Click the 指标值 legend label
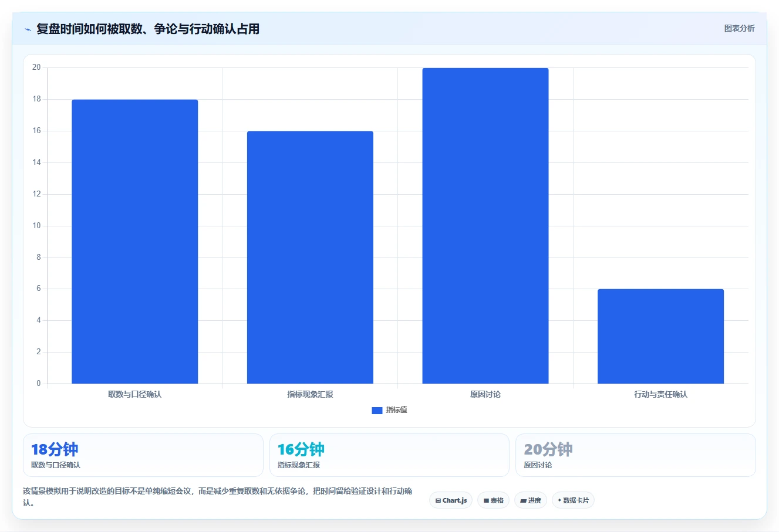 pyautogui.click(x=396, y=410)
